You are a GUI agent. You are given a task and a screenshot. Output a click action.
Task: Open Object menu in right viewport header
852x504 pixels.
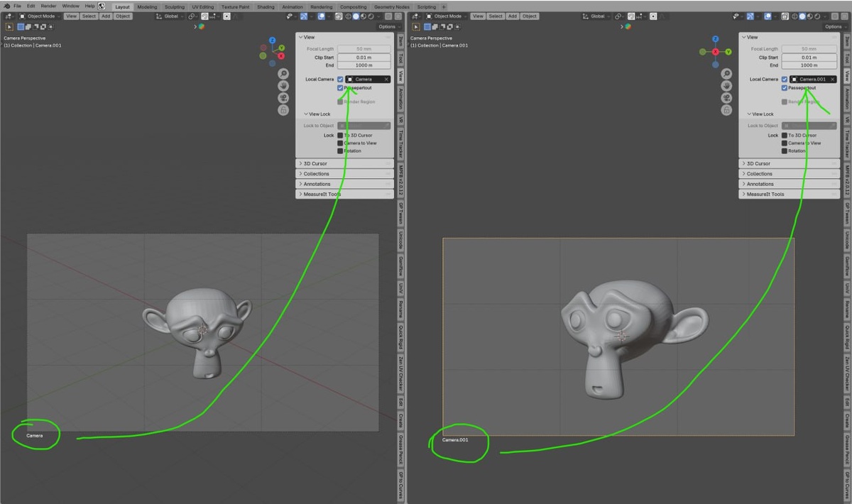coord(530,16)
